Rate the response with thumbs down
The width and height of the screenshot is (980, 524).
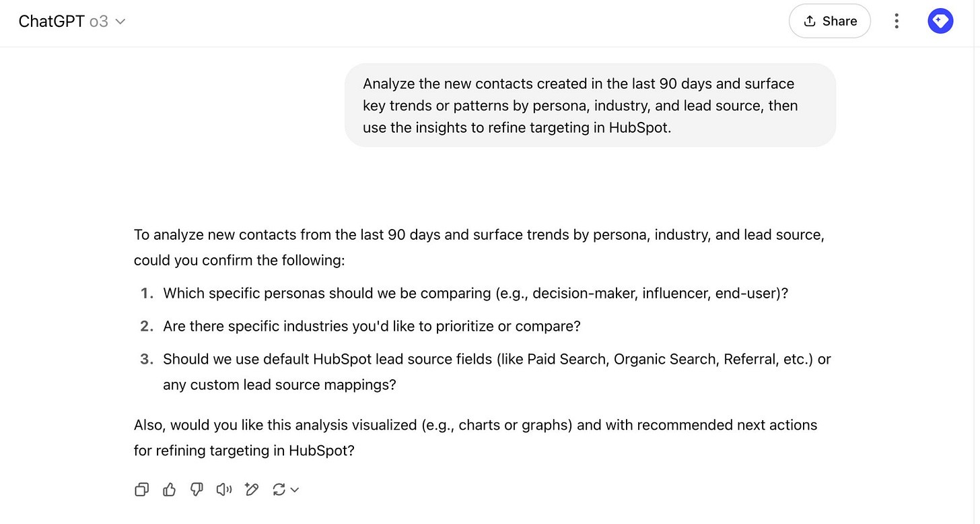pyautogui.click(x=197, y=490)
